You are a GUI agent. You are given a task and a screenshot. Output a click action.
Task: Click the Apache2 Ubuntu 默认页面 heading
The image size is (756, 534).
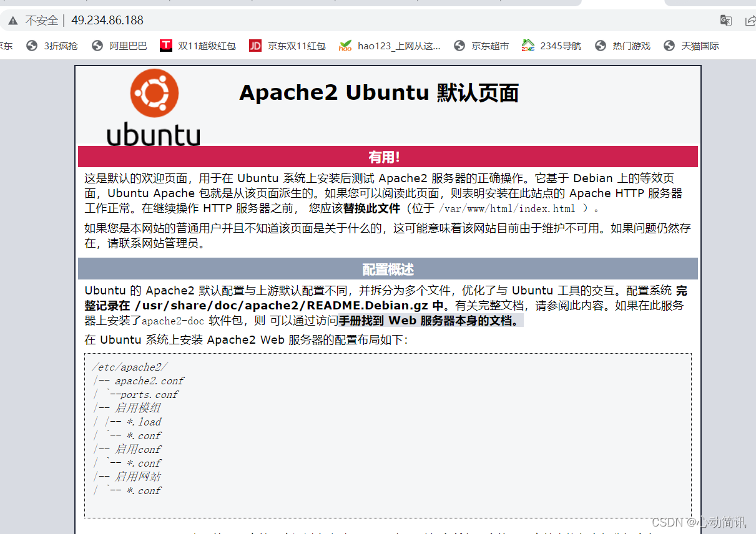(379, 93)
